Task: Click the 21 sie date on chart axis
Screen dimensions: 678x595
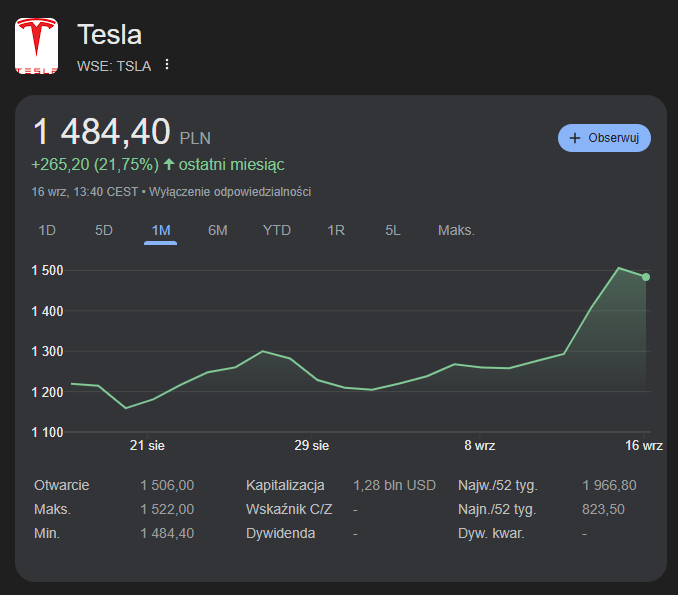Action: 147,445
